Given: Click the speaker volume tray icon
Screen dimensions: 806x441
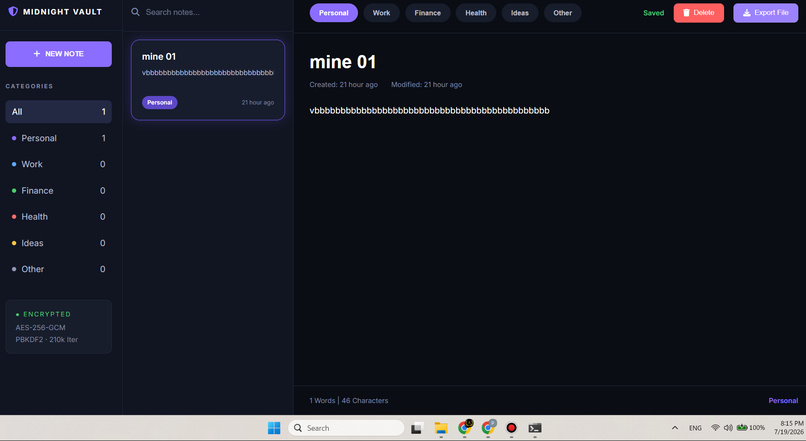Looking at the screenshot, I should 728,428.
